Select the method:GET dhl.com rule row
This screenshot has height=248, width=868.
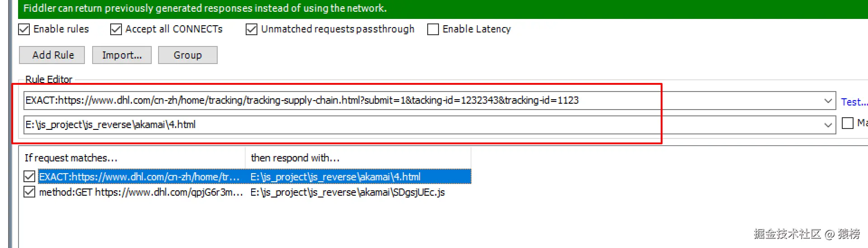pos(140,193)
